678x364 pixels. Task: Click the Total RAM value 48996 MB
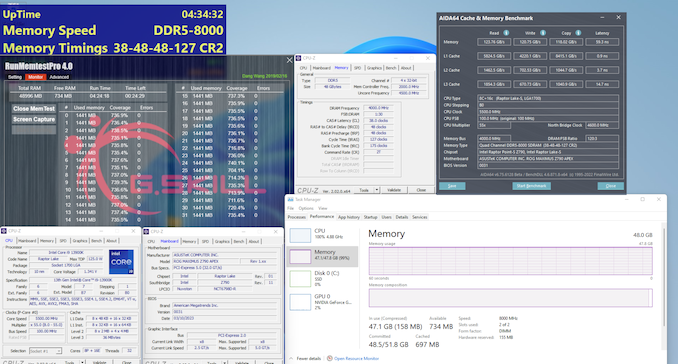point(30,96)
